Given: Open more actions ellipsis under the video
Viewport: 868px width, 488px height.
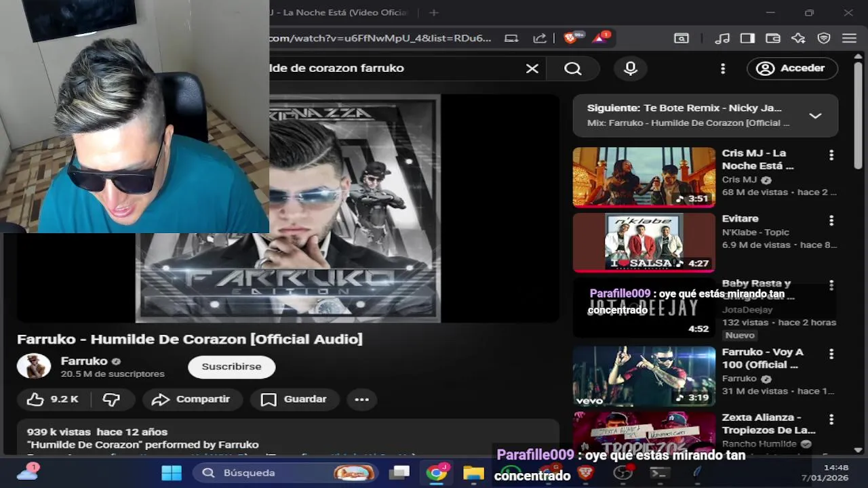Looking at the screenshot, I should tap(362, 399).
